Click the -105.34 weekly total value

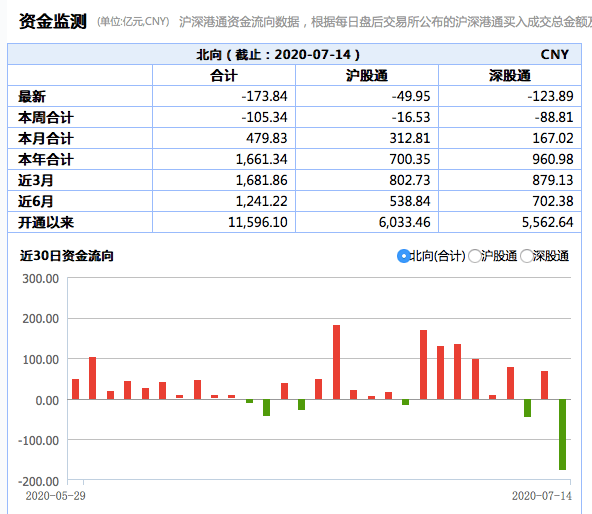264,117
